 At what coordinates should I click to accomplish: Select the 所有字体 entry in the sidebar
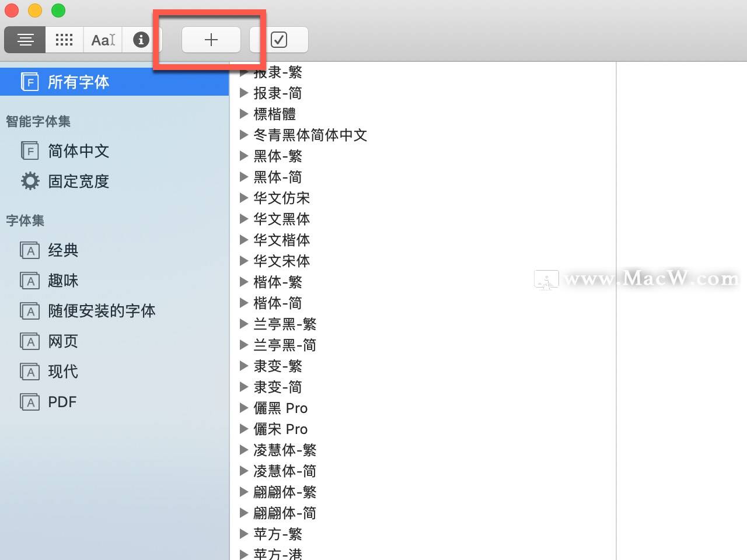78,82
